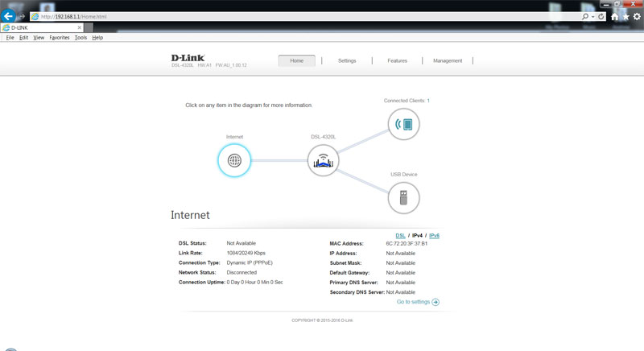Open the Features navigation tab
The height and width of the screenshot is (351, 644).
[397, 60]
